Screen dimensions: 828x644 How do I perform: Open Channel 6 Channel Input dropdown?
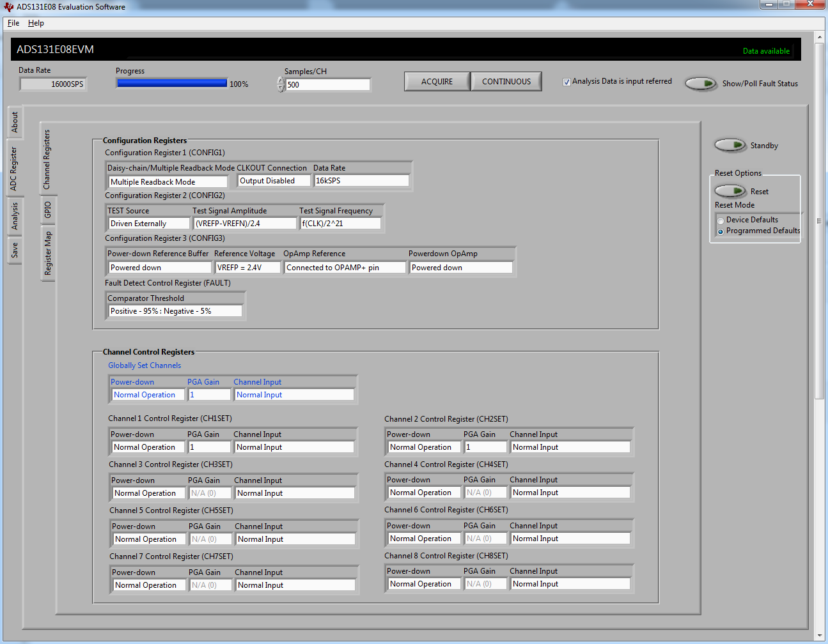tap(570, 539)
